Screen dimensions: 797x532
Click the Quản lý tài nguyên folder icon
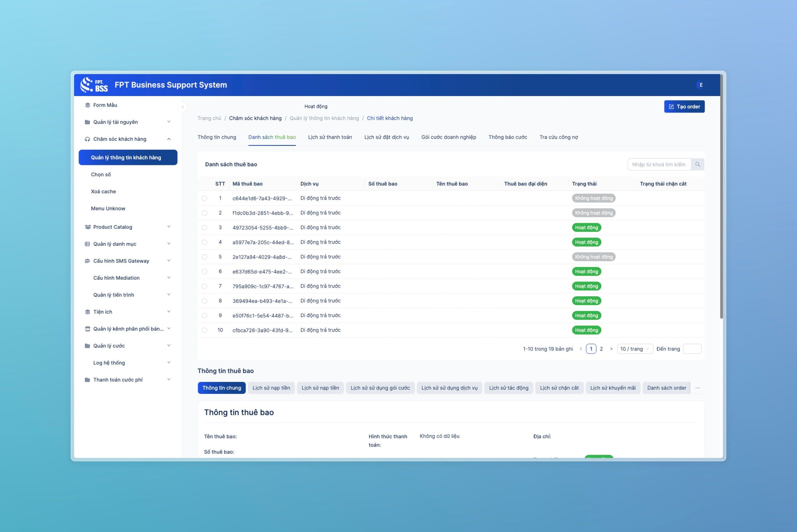point(87,122)
